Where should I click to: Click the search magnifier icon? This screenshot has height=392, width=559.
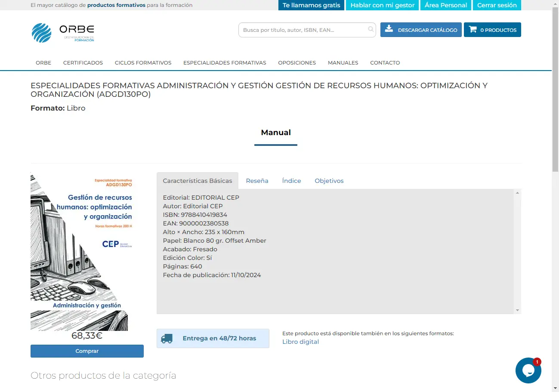tap(371, 30)
